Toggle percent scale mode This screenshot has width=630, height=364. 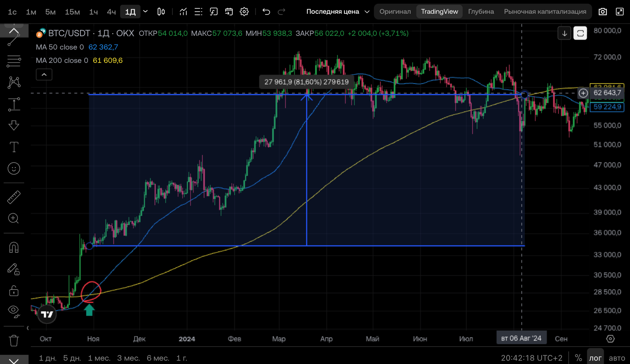578,358
